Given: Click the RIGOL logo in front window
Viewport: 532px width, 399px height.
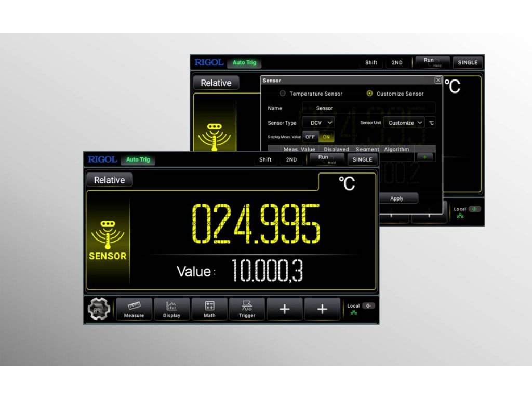Looking at the screenshot, I should 102,159.
